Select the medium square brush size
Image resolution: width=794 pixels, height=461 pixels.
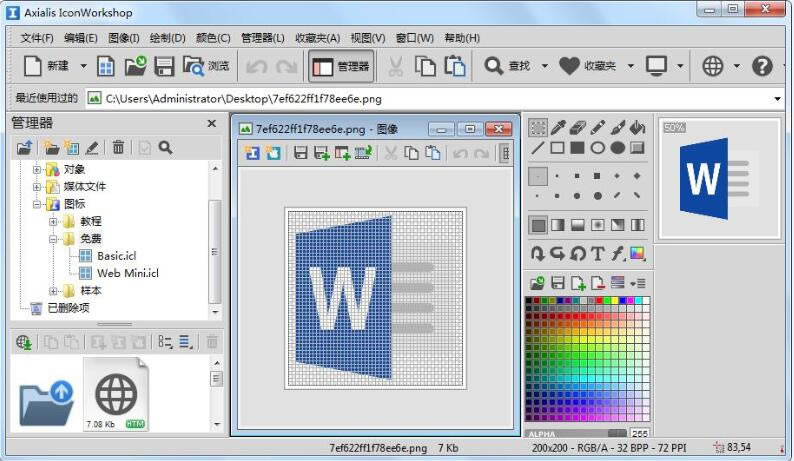(577, 176)
